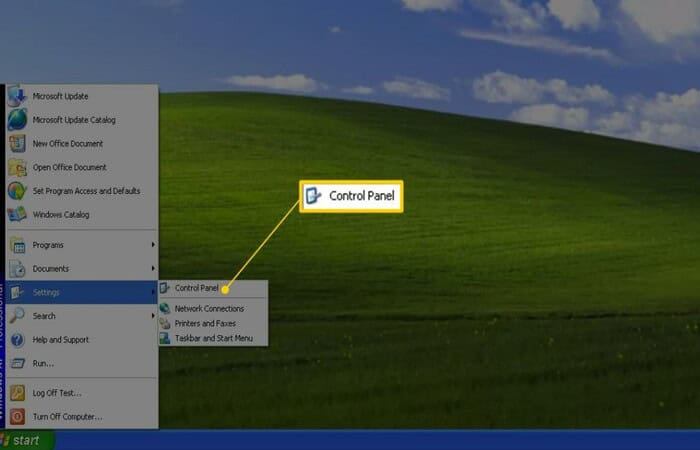Image resolution: width=700 pixels, height=450 pixels.
Task: Click the Settings icon in Start menu
Action: click(17, 292)
